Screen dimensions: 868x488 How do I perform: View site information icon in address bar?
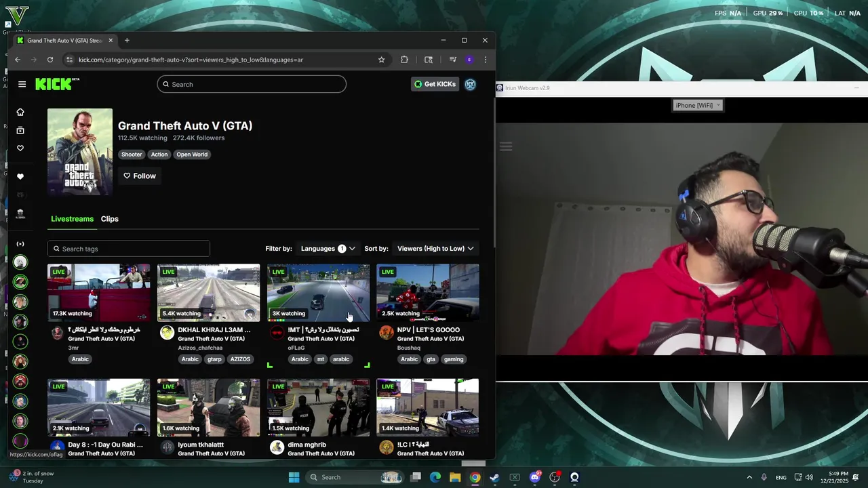point(68,60)
